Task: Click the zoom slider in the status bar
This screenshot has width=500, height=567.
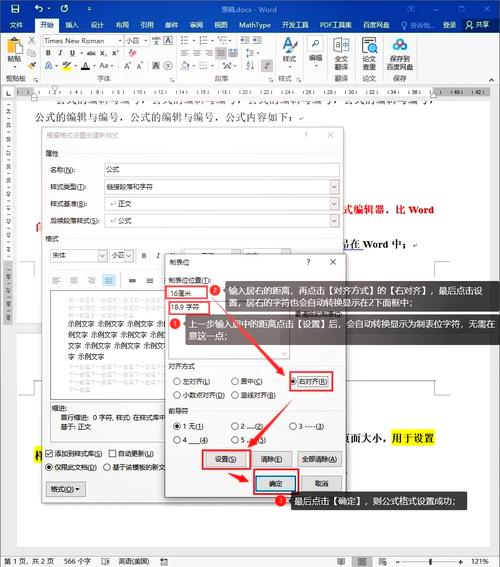Action: (x=429, y=562)
